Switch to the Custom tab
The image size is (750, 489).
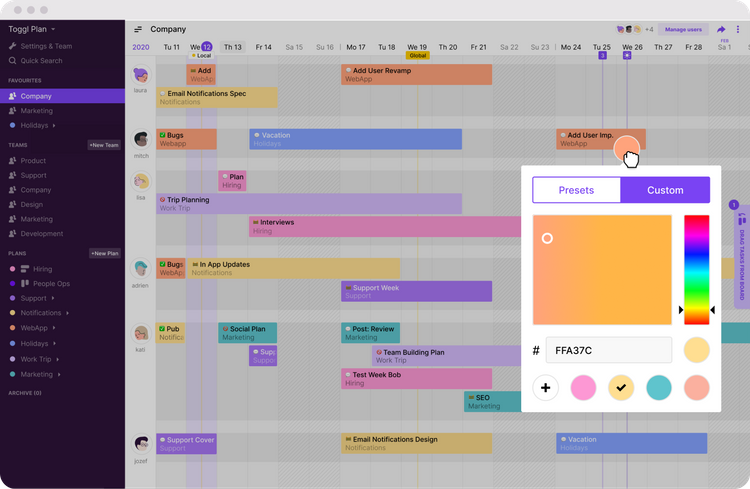pyautogui.click(x=665, y=190)
